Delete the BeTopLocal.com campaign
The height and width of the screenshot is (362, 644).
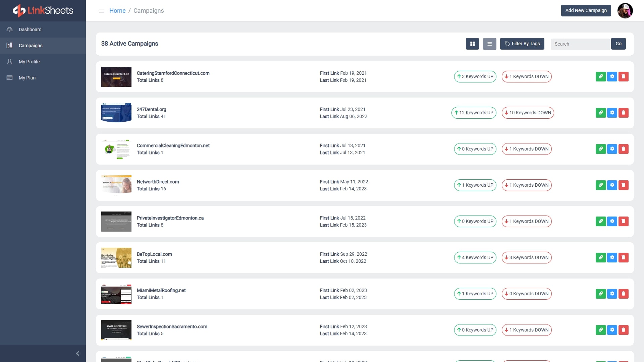[624, 257]
